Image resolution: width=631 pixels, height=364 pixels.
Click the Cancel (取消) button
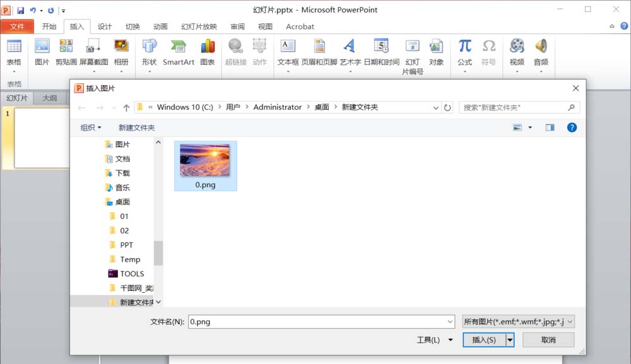click(x=548, y=340)
